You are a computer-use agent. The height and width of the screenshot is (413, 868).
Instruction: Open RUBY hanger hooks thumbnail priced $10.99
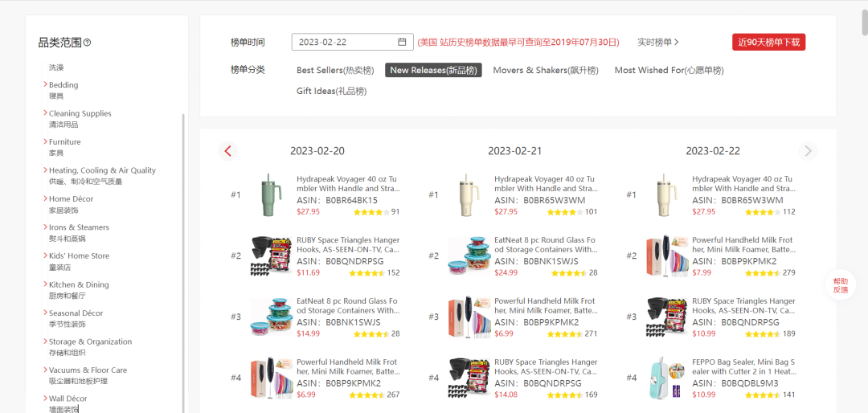[666, 317]
